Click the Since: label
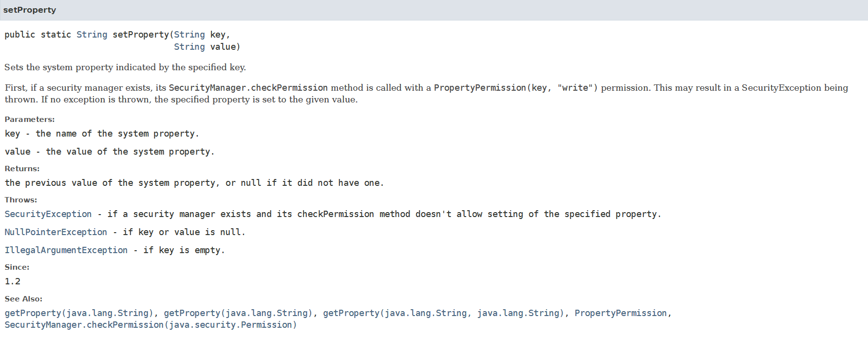868x338 pixels. [17, 267]
